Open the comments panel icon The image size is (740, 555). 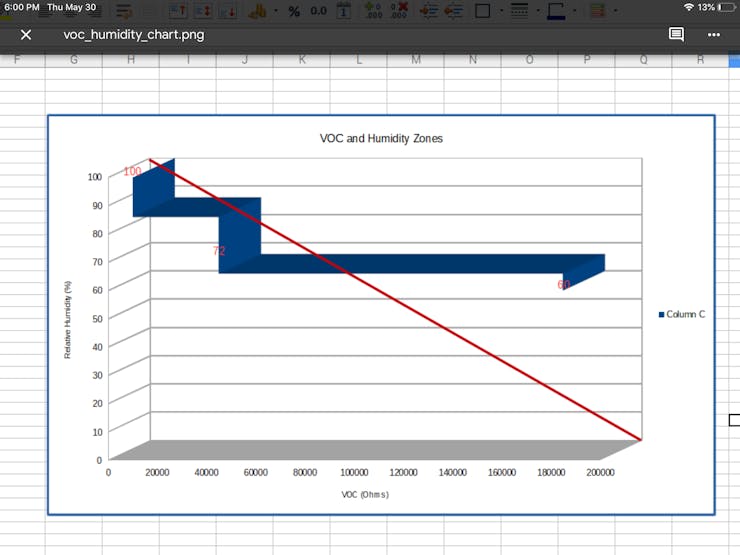click(x=676, y=34)
